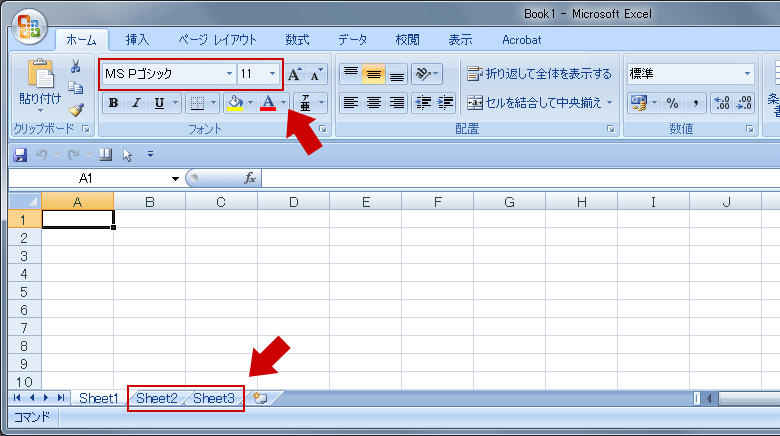Open the 標準 number format dropdown
Viewport: 780px width, 436px height.
coord(747,74)
